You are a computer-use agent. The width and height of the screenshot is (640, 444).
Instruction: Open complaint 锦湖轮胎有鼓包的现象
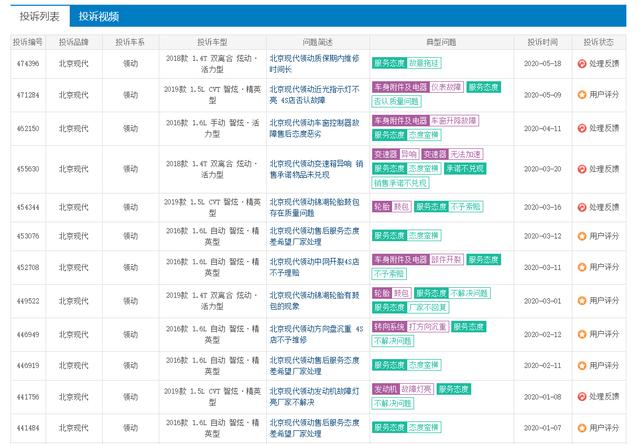click(314, 301)
